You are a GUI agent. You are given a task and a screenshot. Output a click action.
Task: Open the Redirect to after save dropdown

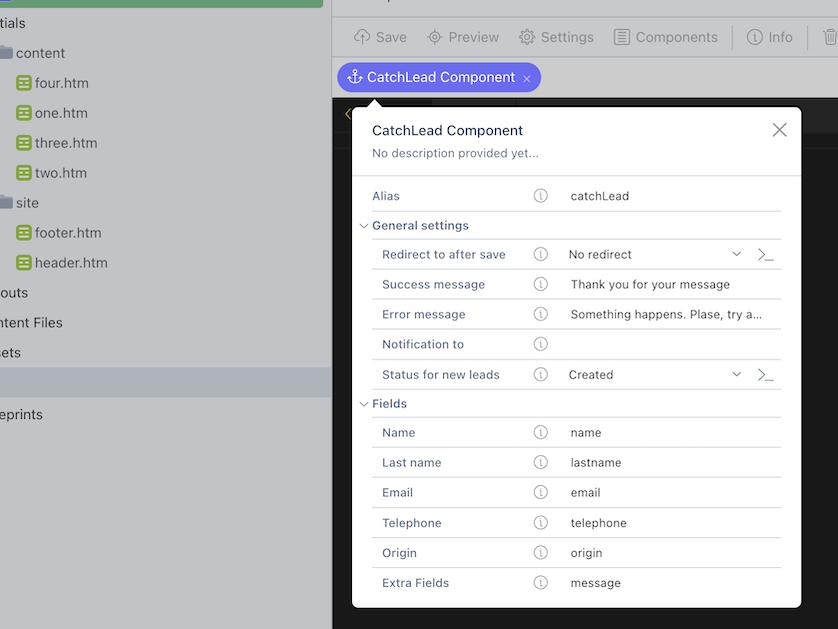pos(655,254)
